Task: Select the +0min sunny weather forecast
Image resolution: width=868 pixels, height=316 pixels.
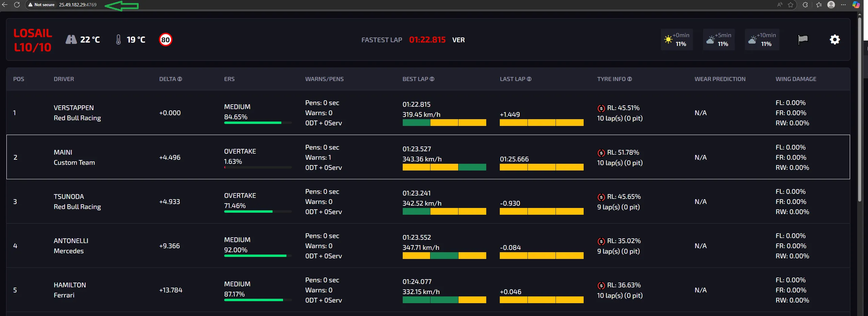Action: pos(677,39)
